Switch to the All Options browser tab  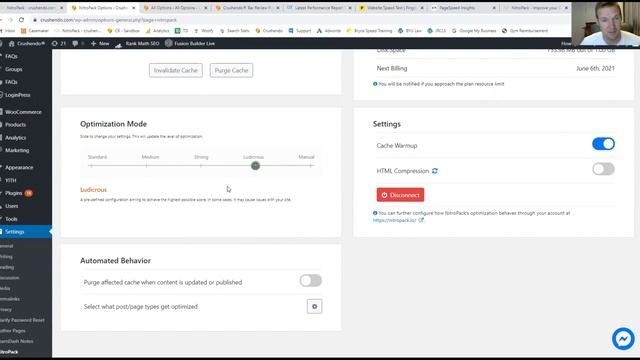(x=174, y=8)
